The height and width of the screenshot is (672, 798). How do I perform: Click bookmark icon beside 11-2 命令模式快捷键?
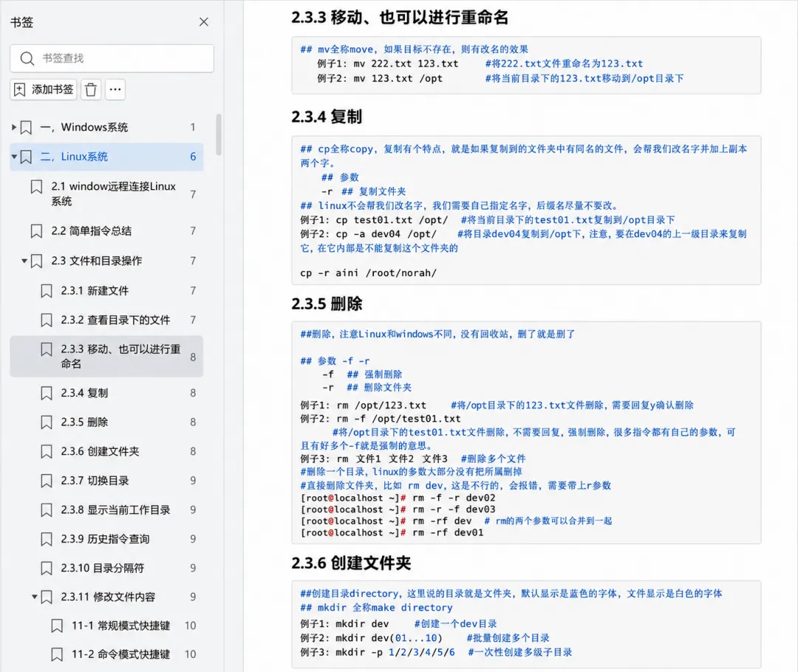click(57, 655)
